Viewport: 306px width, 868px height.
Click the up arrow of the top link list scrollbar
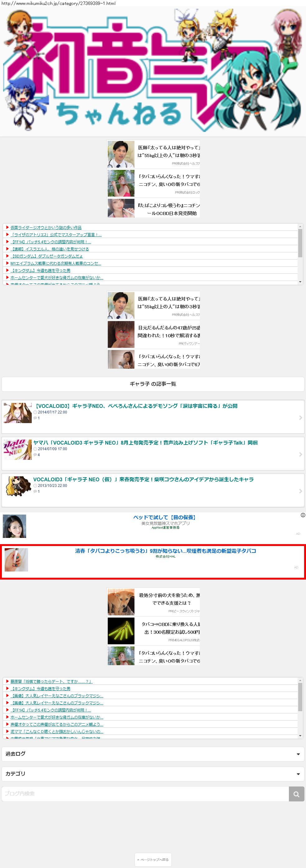[300, 227]
